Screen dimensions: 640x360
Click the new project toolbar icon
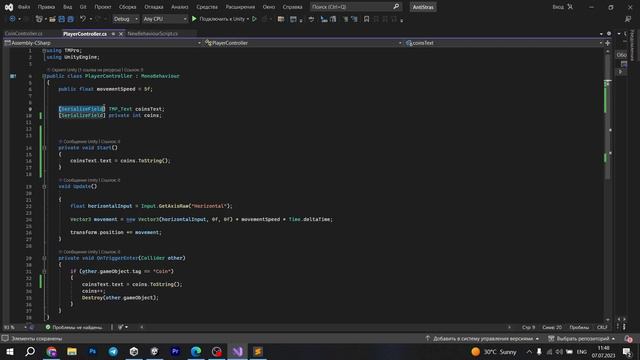(39, 19)
